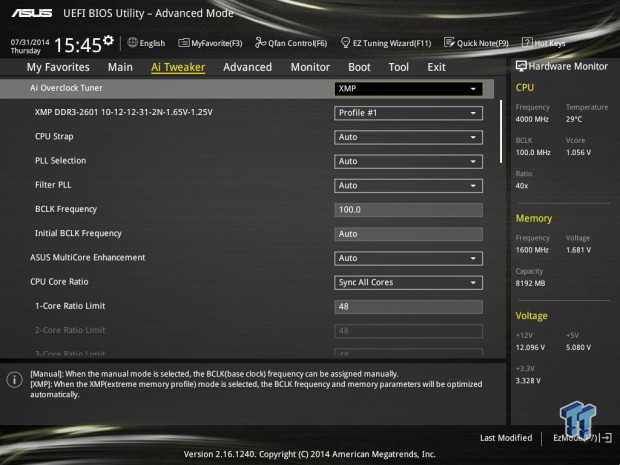The image size is (620, 465).
Task: Click the settings list scrollbar
Action: (501, 131)
